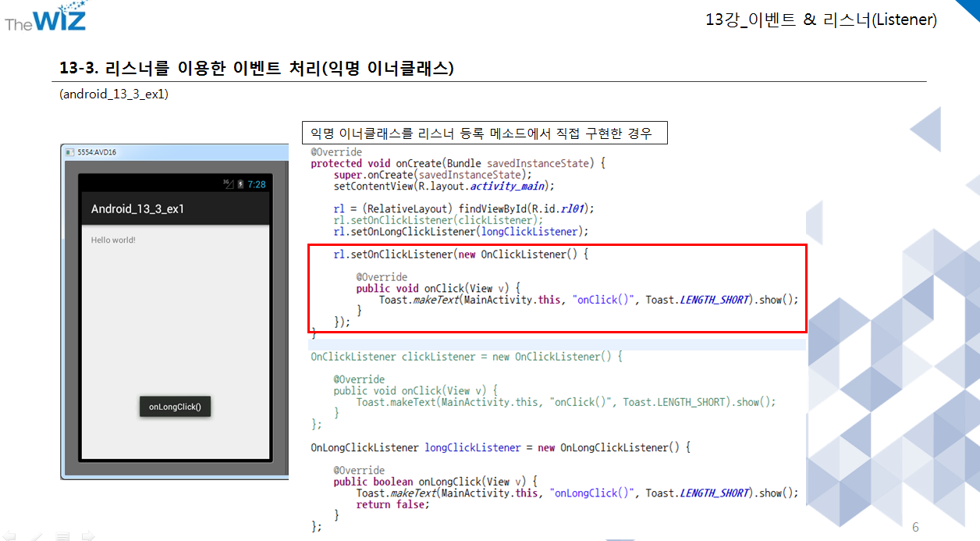
Task: Click the emulator window icon beside 5554:AVD16
Action: point(69,151)
